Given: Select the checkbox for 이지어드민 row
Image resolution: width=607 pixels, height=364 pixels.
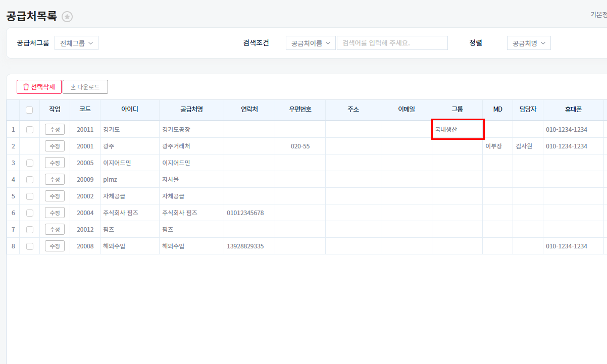Looking at the screenshot, I should [x=29, y=163].
